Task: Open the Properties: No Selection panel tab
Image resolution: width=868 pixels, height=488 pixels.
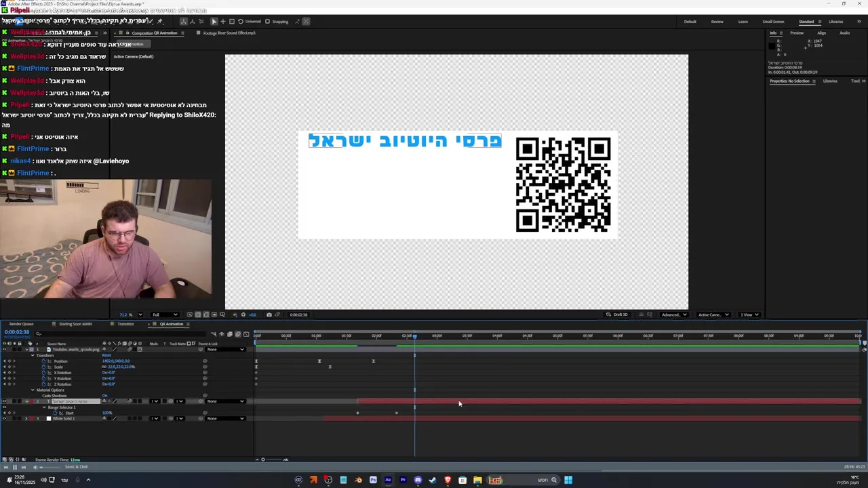Action: coord(789,81)
